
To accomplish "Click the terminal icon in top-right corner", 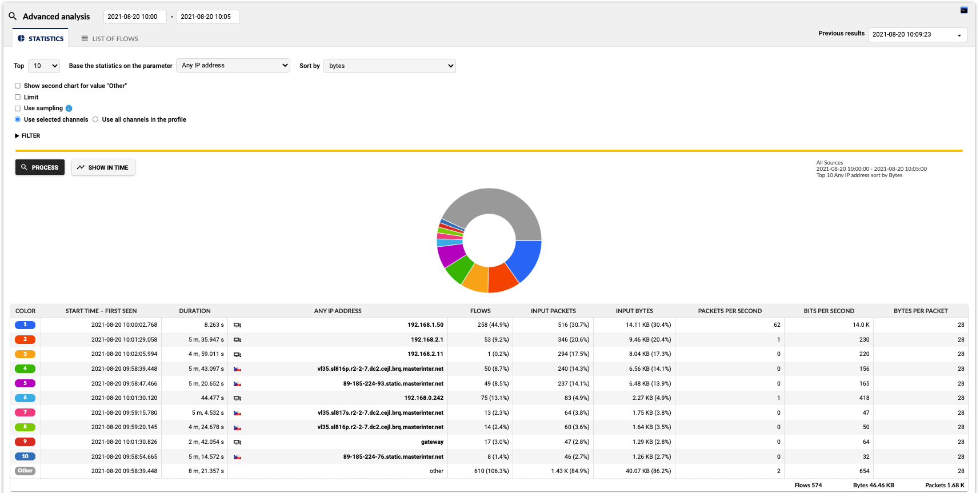I will click(x=963, y=10).
